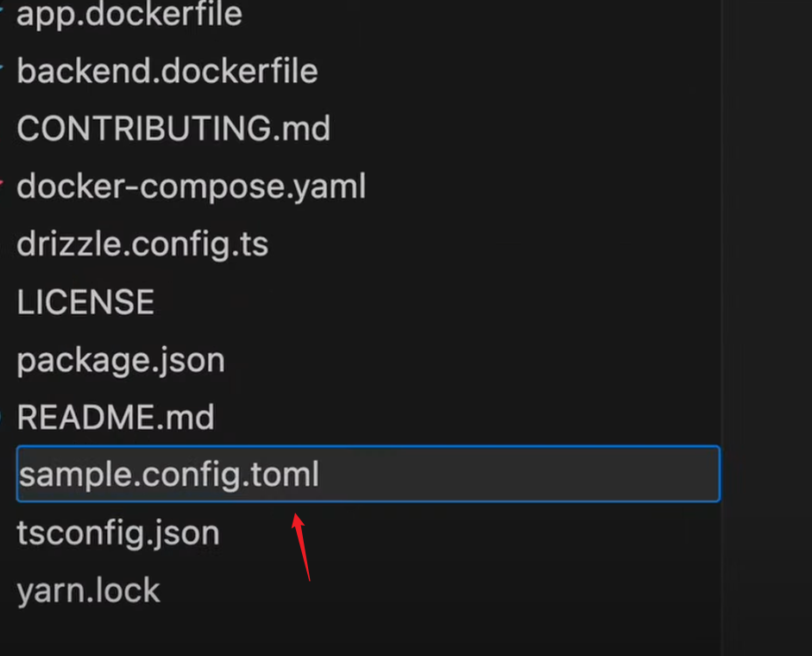Click the LICENSE file entry

point(85,302)
